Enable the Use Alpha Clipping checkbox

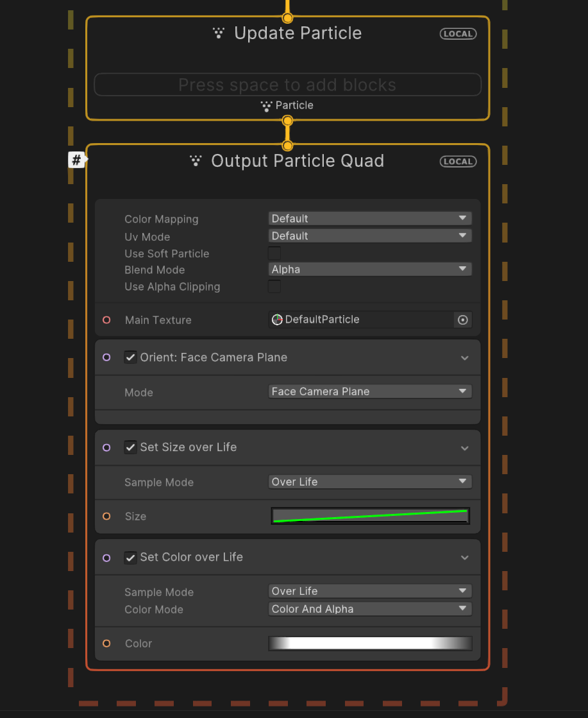(274, 286)
